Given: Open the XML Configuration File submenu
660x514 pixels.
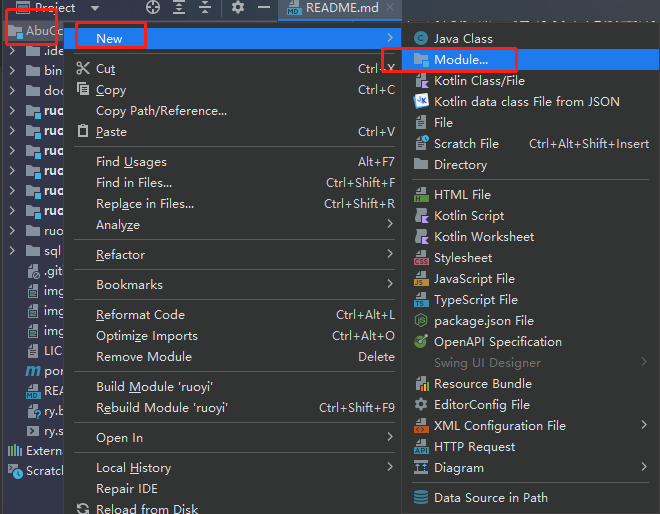Looking at the screenshot, I should [531, 426].
